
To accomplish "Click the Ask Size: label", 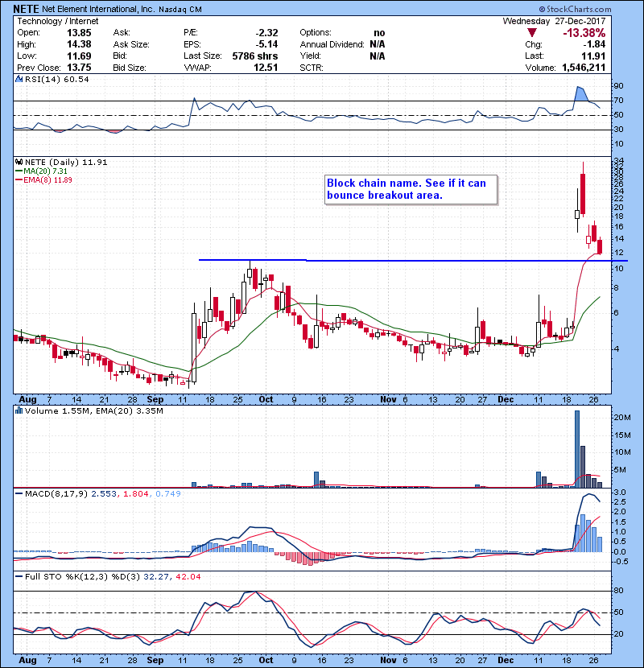I will pos(131,44).
